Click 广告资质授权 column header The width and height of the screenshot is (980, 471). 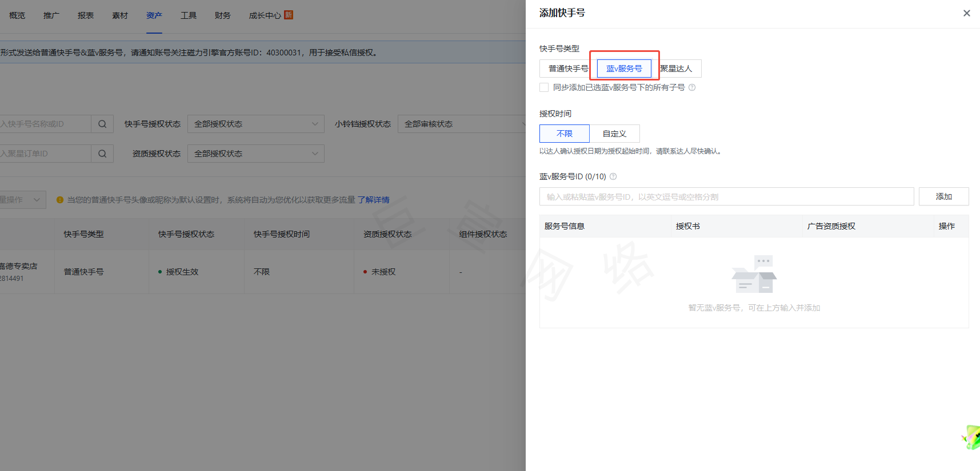(831, 226)
